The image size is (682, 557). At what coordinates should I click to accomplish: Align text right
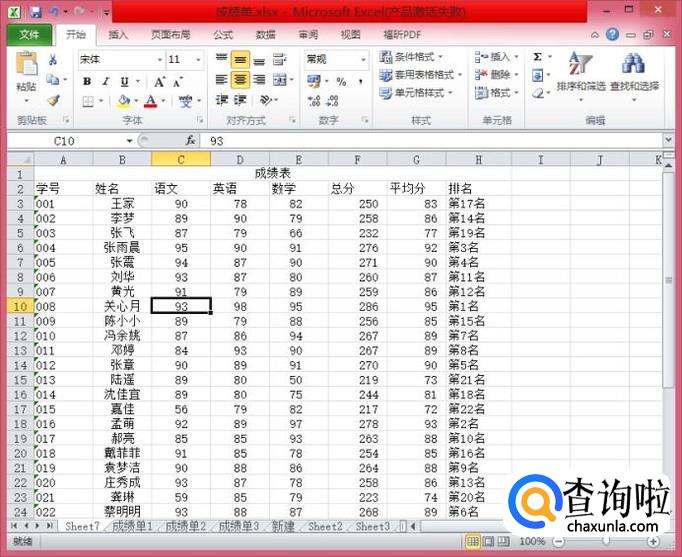pos(259,80)
